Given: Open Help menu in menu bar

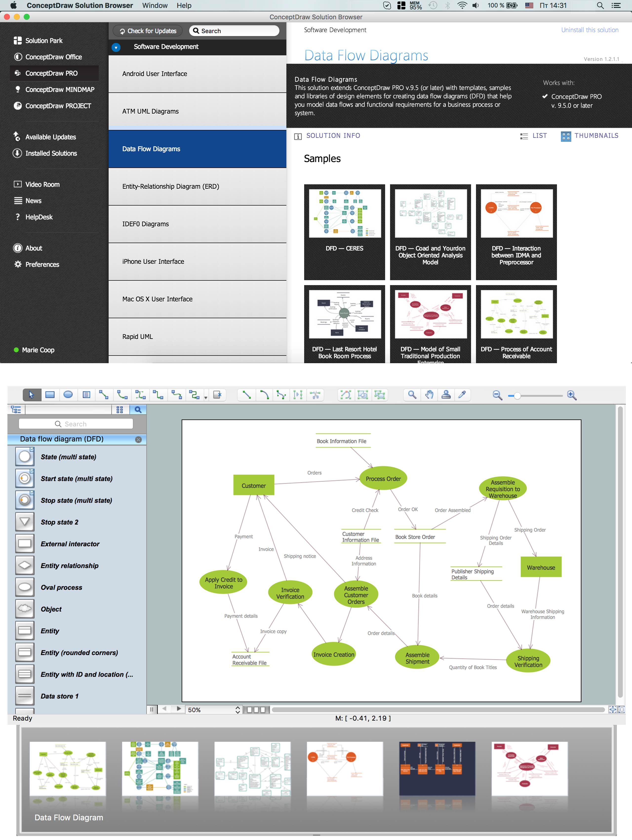Looking at the screenshot, I should [x=184, y=5].
